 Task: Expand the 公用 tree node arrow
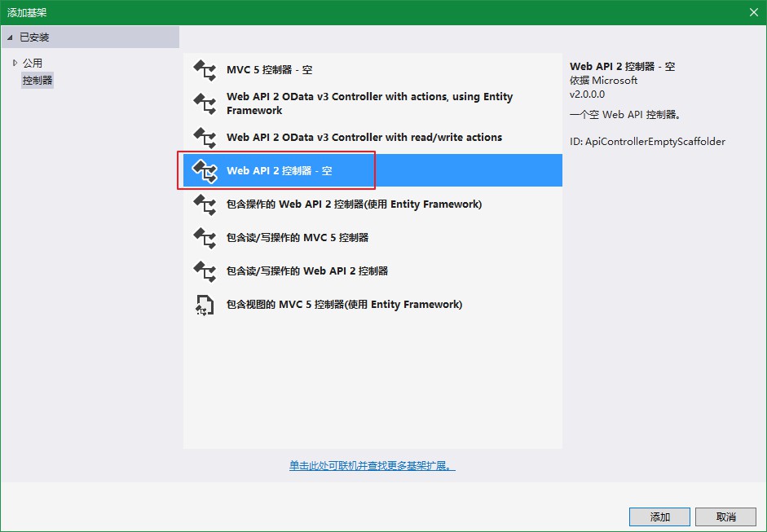(x=15, y=63)
